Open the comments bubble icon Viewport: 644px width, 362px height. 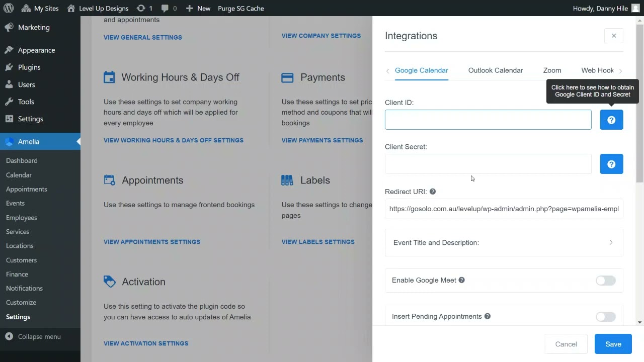click(169, 8)
